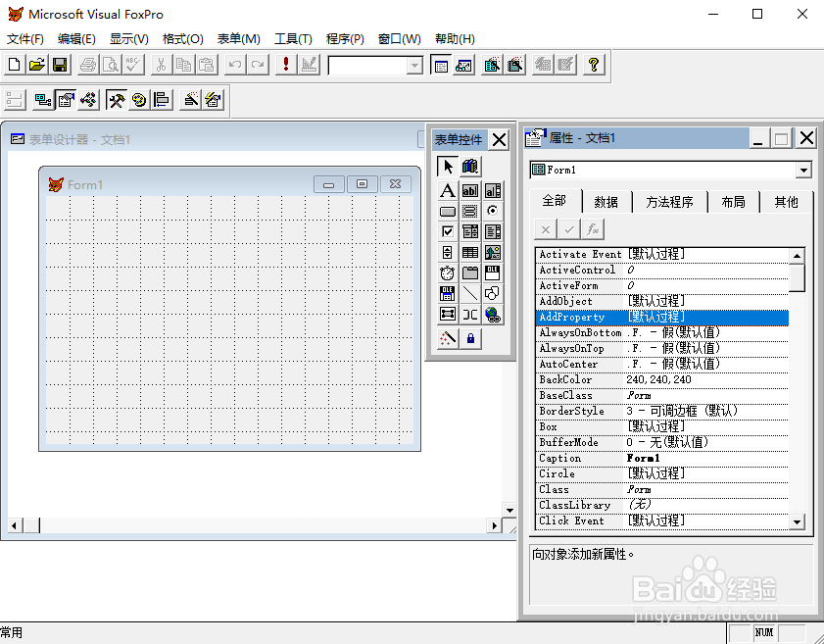Select the Command Group control tool
Screen dimensions: 824x644
tap(469, 211)
